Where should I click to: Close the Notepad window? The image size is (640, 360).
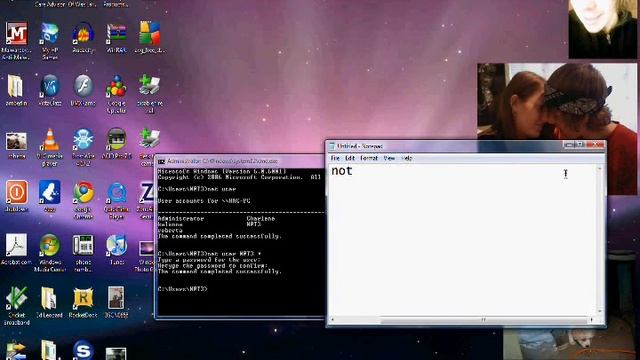[x=595, y=144]
